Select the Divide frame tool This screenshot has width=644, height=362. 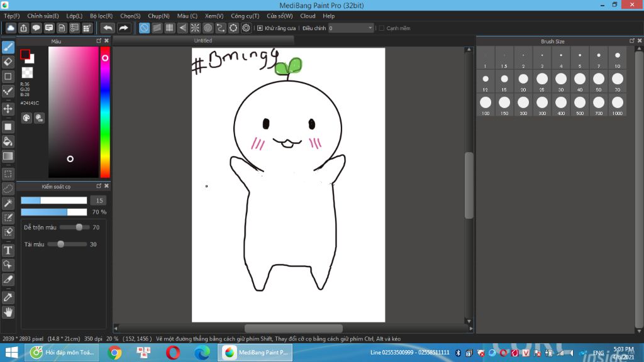(x=8, y=280)
